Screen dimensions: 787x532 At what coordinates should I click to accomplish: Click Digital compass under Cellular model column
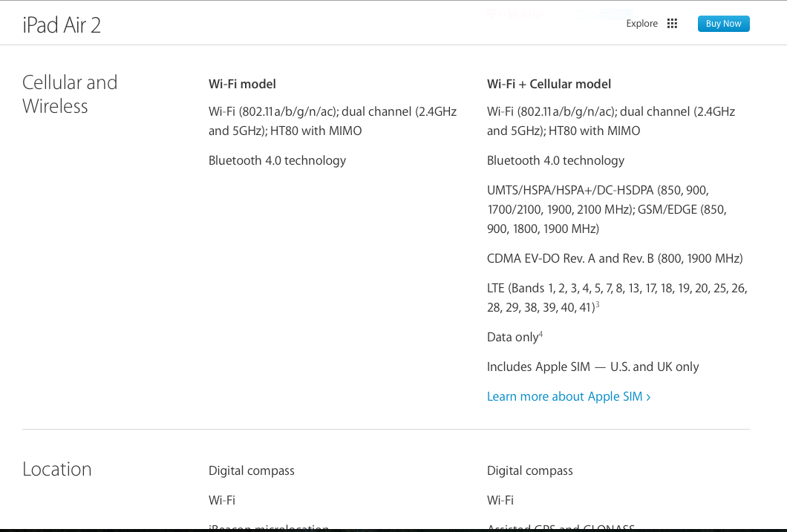tap(530, 471)
